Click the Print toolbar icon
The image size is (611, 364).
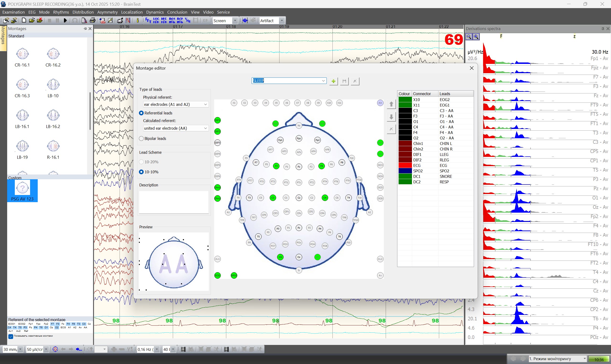click(x=92, y=20)
